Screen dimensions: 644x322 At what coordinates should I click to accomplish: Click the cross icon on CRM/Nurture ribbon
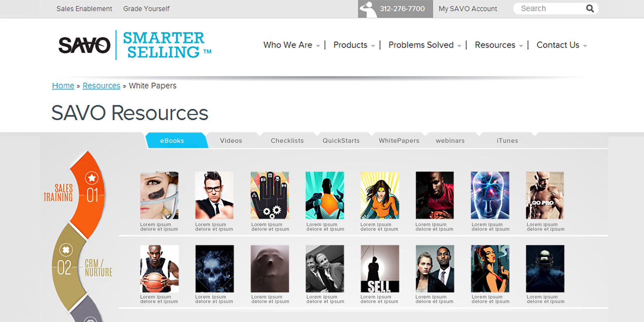coord(66,250)
